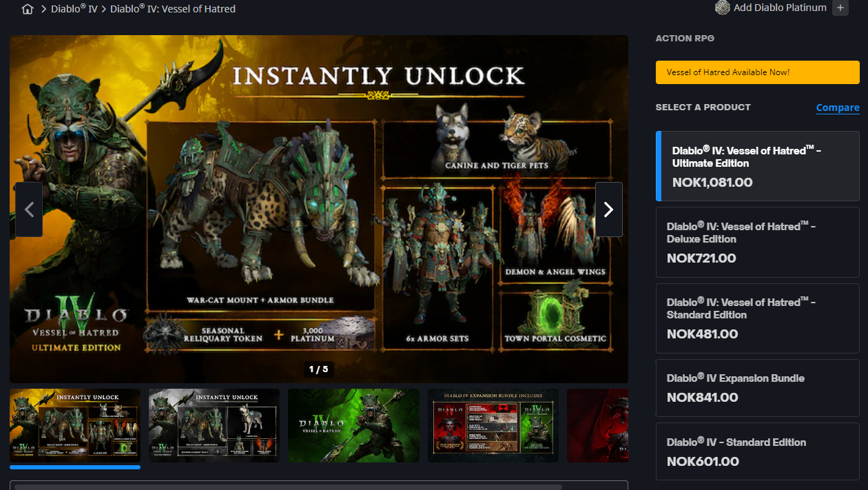Open the Compare products link
868x490 pixels.
[838, 108]
